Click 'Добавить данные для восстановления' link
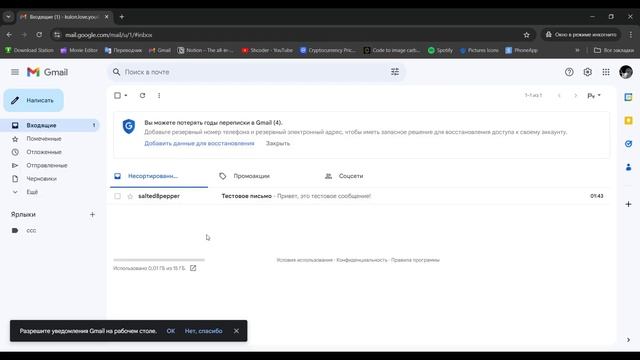This screenshot has height=360, width=640. tap(199, 143)
